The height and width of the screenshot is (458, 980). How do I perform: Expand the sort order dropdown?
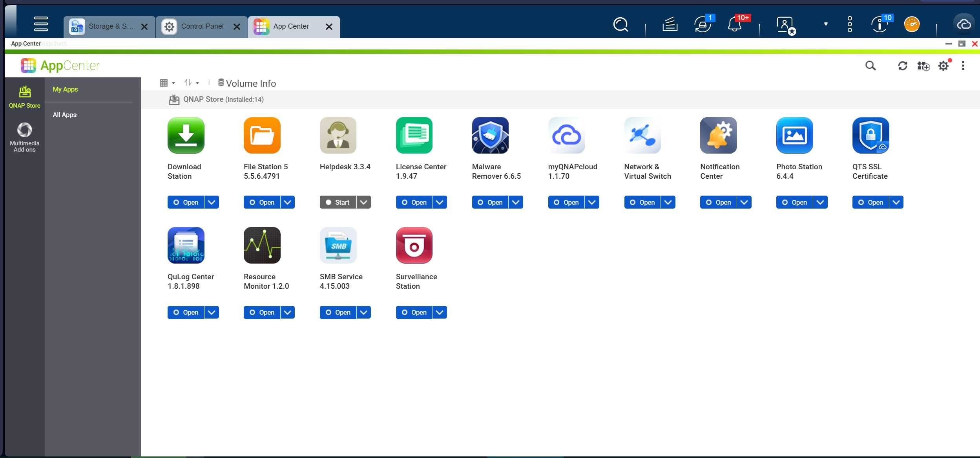[x=192, y=82]
